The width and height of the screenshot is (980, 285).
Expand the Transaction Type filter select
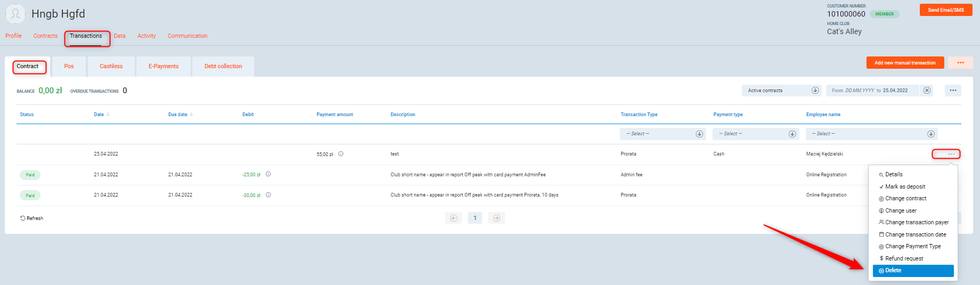click(x=662, y=134)
